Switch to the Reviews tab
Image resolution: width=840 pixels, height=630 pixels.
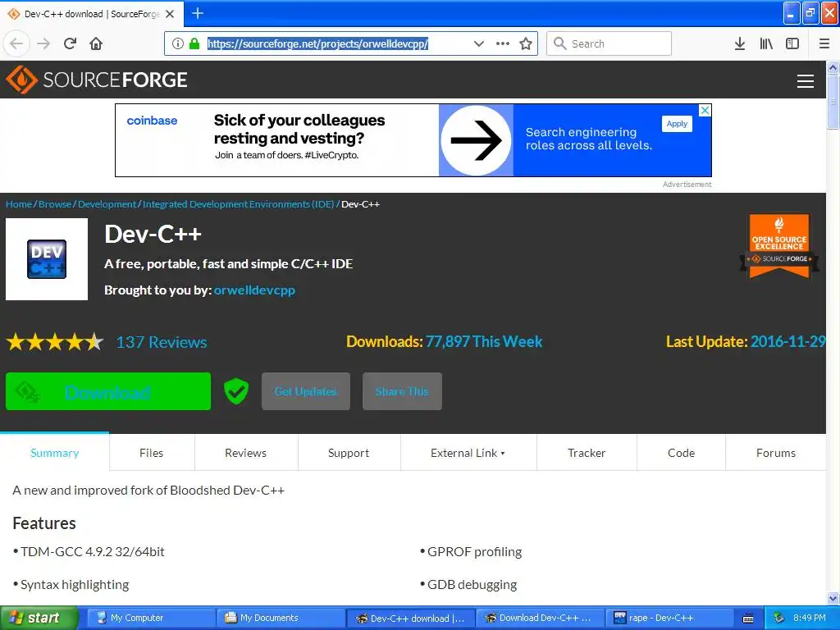click(x=245, y=453)
